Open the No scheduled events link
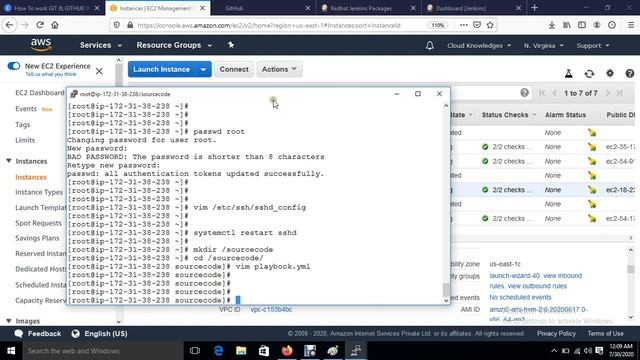 click(520, 297)
